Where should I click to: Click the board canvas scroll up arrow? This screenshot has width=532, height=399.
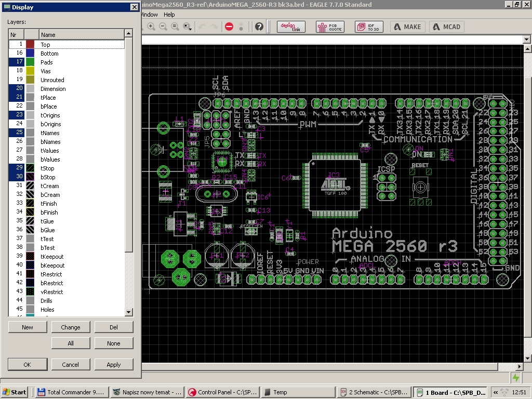pyautogui.click(x=527, y=49)
